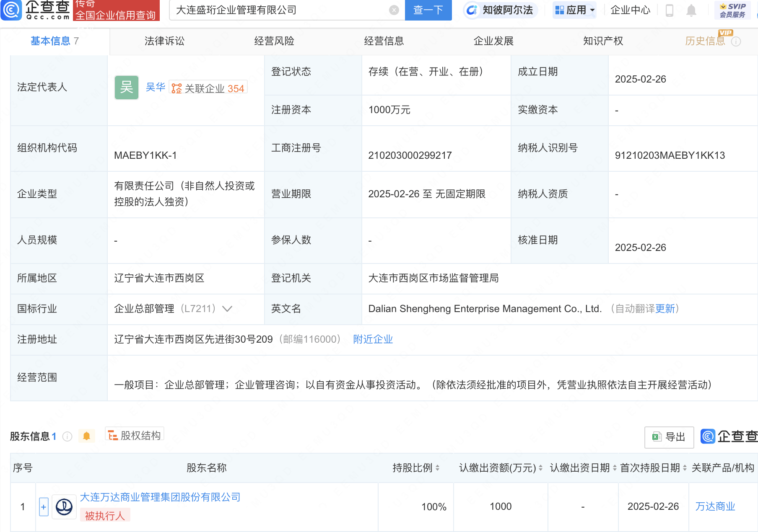Open 企业中心 link
Viewport: 758px width, 532px height.
[x=630, y=10]
